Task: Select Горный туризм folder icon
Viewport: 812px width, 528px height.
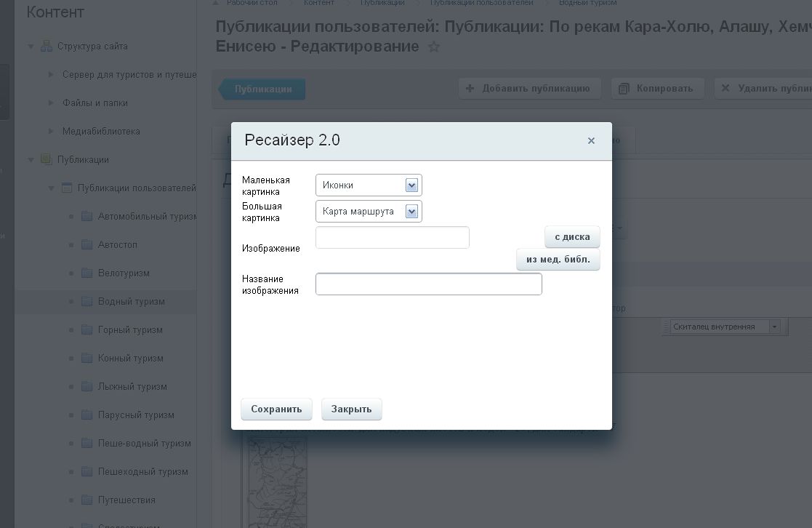Action: coord(87,329)
